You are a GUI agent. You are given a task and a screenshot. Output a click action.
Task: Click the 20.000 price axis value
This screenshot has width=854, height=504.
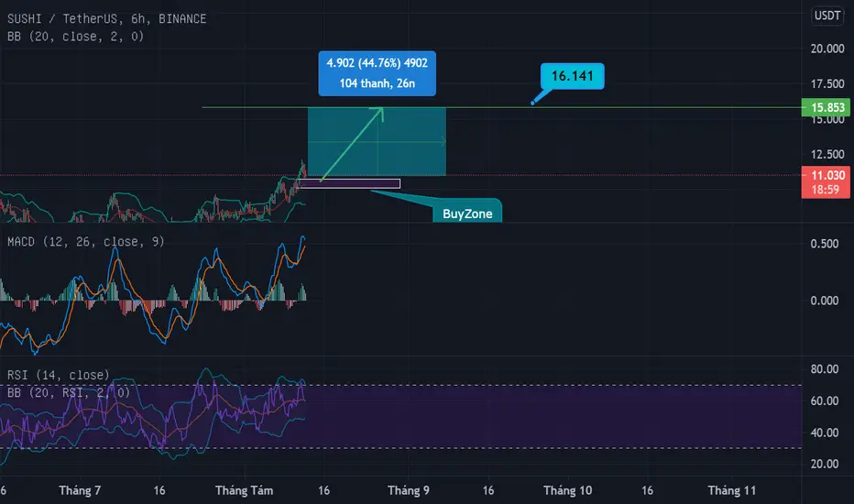827,49
